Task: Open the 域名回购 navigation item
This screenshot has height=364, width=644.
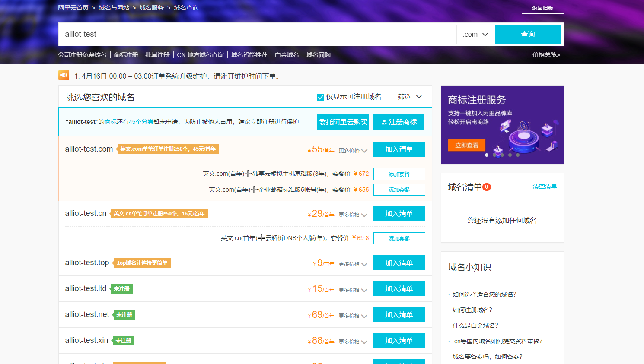Action: pos(318,55)
